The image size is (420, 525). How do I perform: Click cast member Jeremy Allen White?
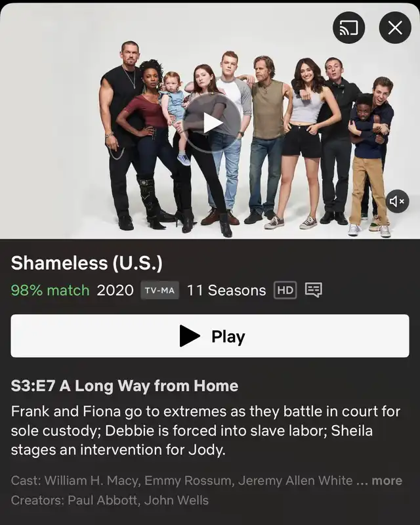click(295, 481)
